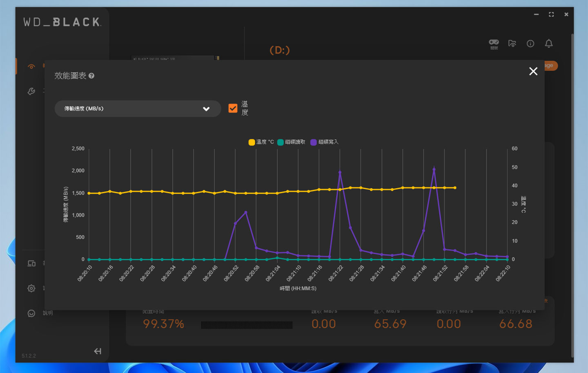This screenshot has height=373, width=588.
Task: Uncheck the 溫度 checkbox
Action: (233, 108)
